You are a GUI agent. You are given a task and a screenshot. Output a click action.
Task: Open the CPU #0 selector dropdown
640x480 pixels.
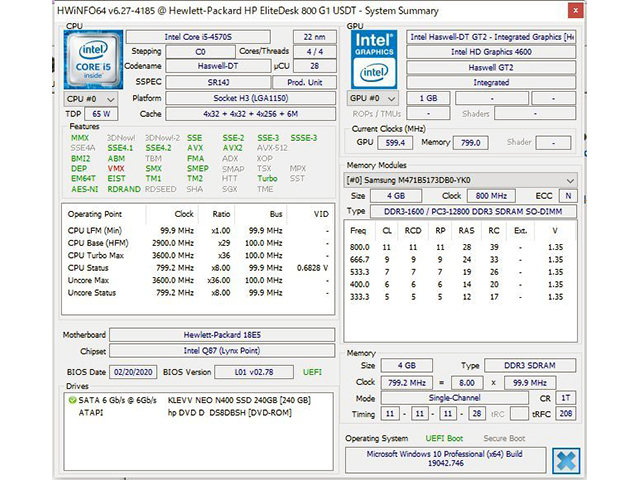tap(91, 99)
